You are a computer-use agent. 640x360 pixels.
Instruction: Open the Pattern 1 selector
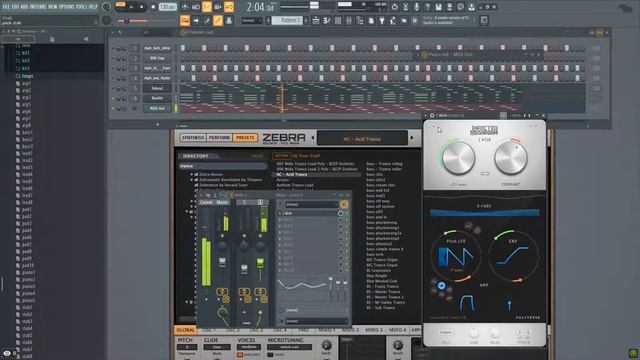(x=287, y=20)
